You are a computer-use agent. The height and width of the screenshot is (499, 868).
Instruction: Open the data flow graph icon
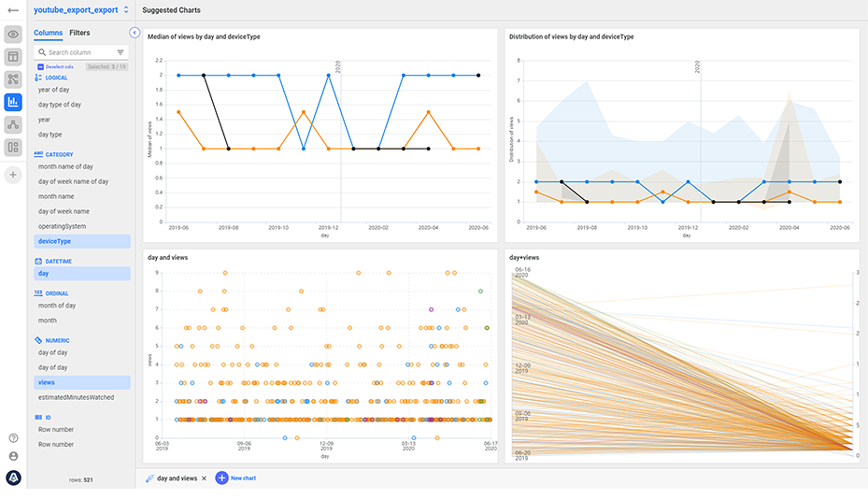point(13,79)
